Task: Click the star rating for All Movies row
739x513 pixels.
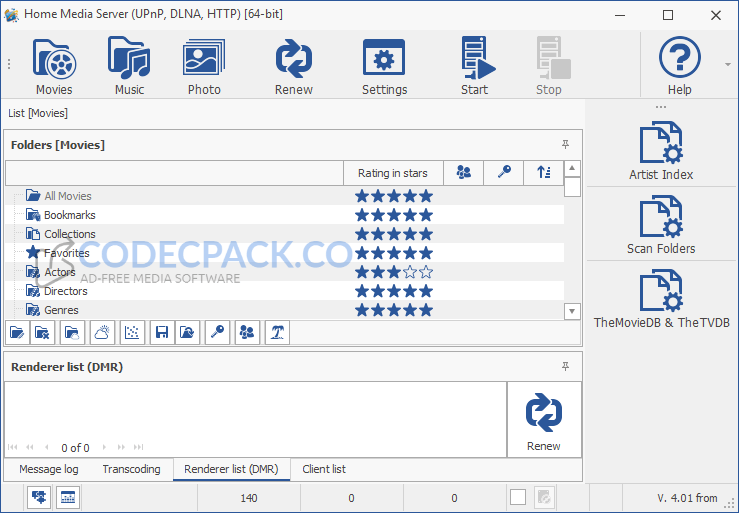Action: [394, 196]
